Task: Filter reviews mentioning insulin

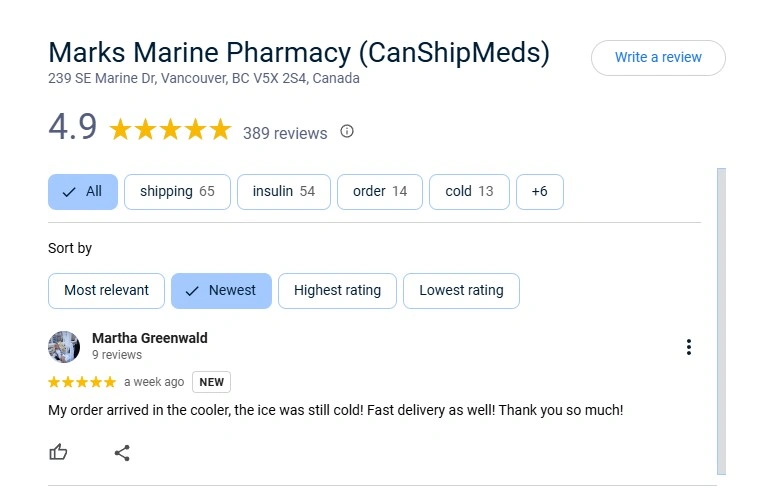Action: (283, 192)
